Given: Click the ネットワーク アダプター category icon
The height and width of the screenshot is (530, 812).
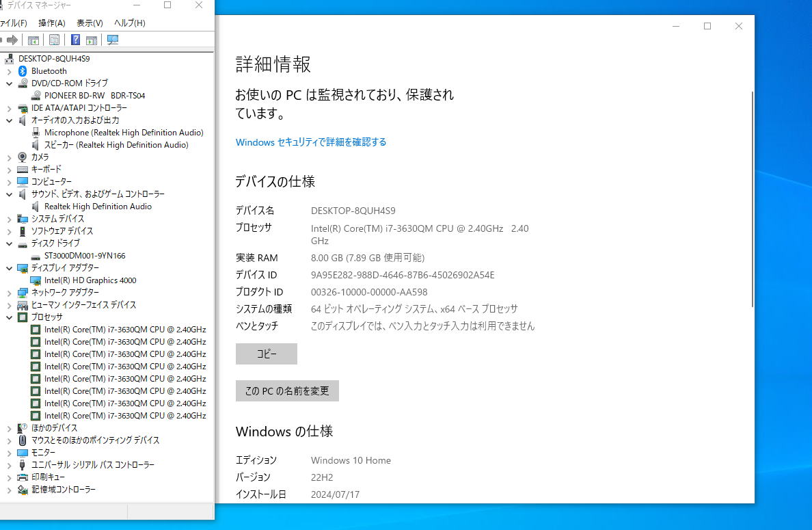Looking at the screenshot, I should click(x=23, y=293).
